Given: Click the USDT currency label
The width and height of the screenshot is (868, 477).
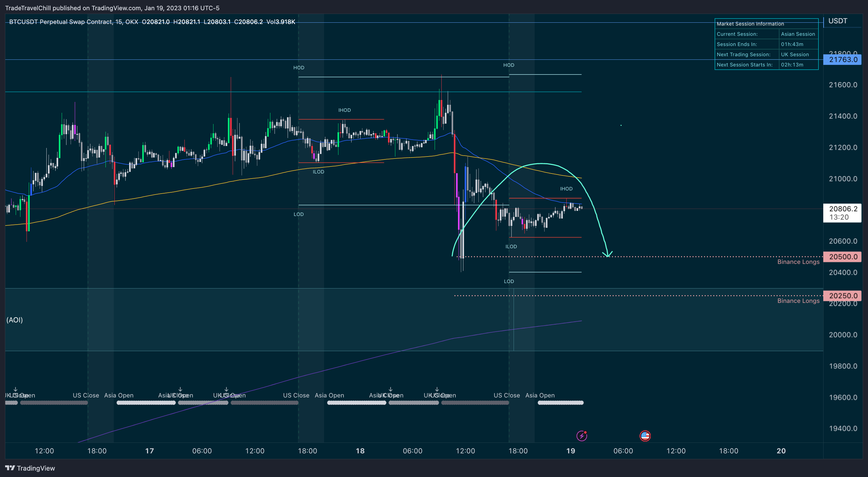Looking at the screenshot, I should coord(838,21).
